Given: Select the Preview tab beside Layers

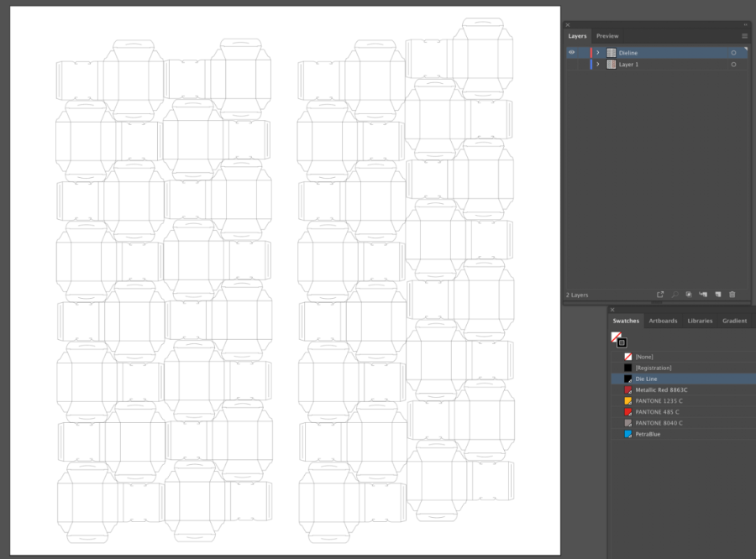Looking at the screenshot, I should coord(607,36).
